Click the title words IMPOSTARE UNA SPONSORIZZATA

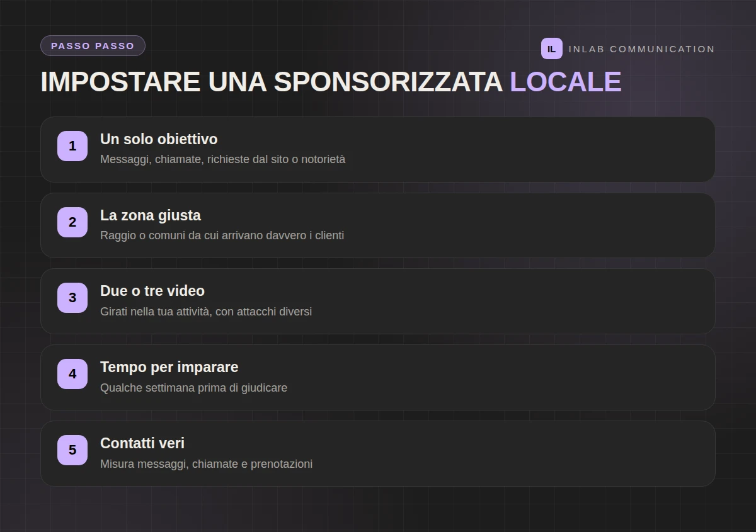(x=272, y=82)
